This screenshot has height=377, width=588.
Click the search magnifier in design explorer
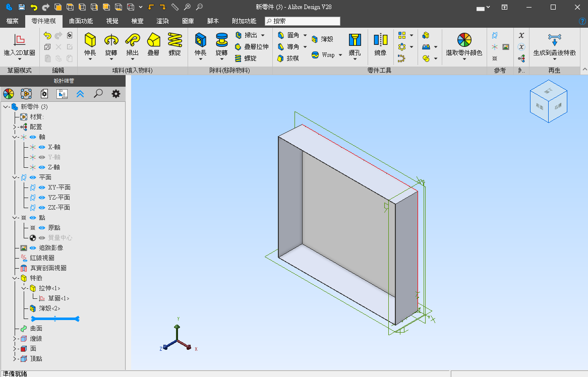tap(98, 94)
